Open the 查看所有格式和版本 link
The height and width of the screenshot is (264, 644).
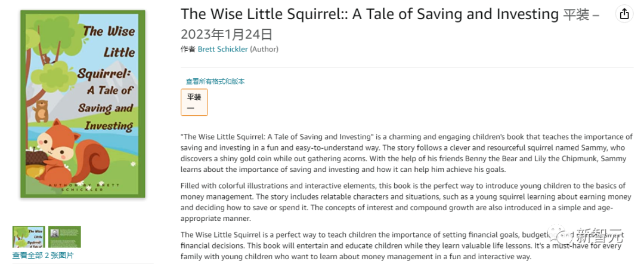coord(215,81)
